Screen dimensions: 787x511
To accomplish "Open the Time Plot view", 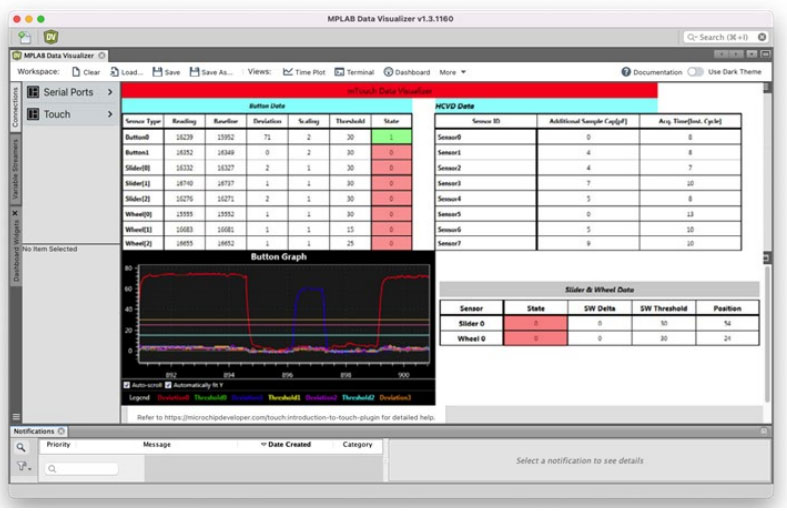I will [x=304, y=72].
